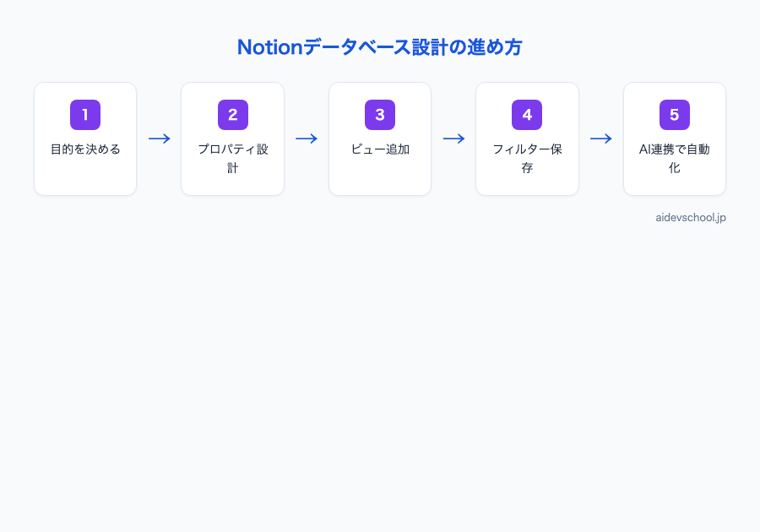Viewport: 760px width, 532px height.
Task: Click the ビュー追加 text label
Action: pyautogui.click(x=379, y=149)
